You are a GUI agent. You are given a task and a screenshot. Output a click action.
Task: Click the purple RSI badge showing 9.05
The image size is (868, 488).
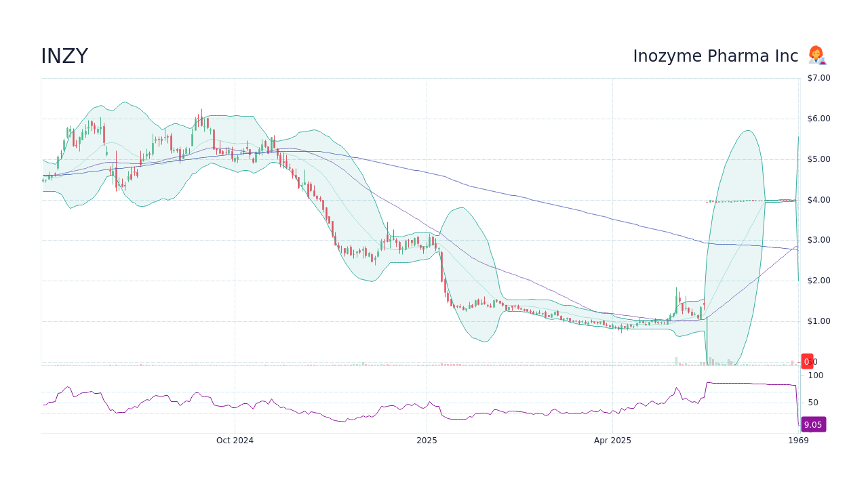pos(812,425)
